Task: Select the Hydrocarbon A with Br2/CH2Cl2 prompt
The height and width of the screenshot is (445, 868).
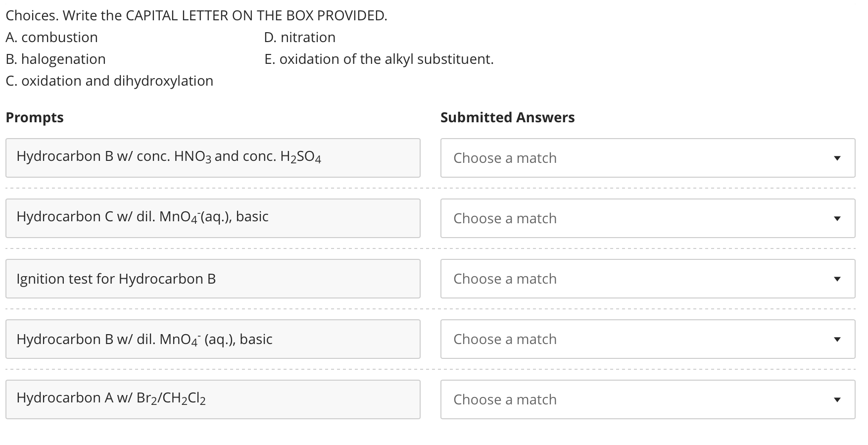Action: click(x=213, y=399)
